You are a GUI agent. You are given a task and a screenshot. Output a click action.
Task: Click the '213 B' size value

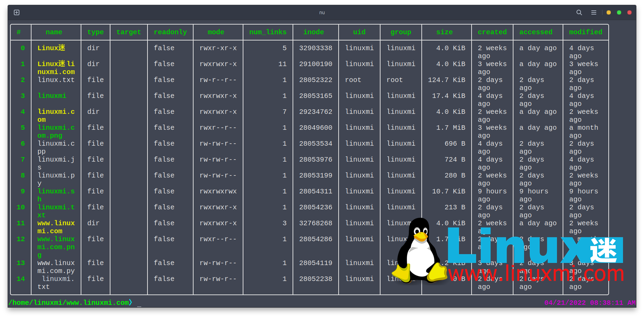[x=455, y=207]
